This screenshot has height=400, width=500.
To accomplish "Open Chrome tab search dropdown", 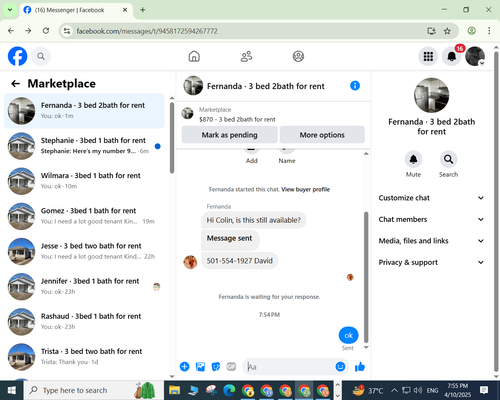I will [x=10, y=10].
